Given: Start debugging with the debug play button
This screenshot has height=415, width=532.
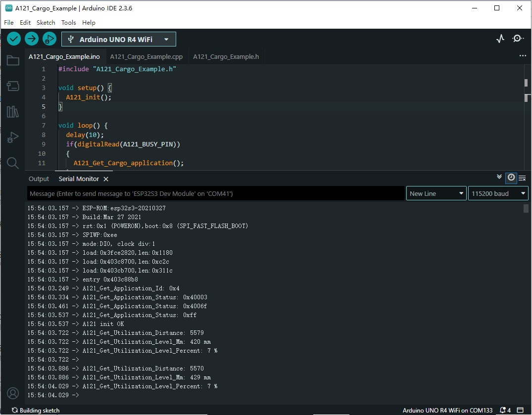Looking at the screenshot, I should (x=49, y=39).
